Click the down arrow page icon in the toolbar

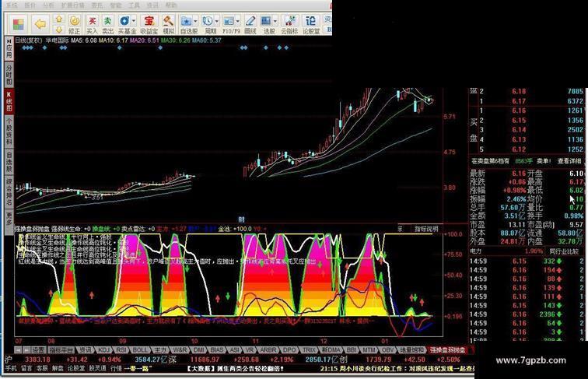coord(59,30)
